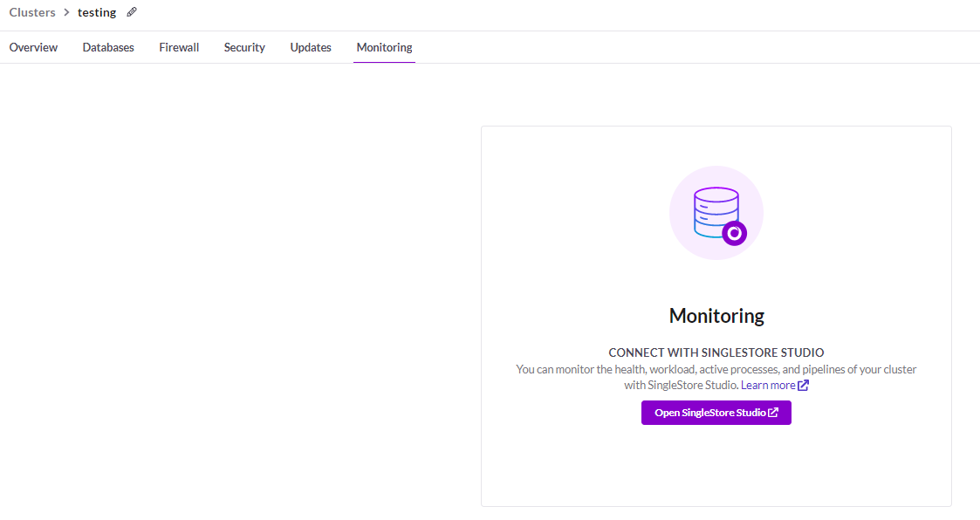
Task: Click the external-link icon inside the purple button
Action: (x=773, y=413)
